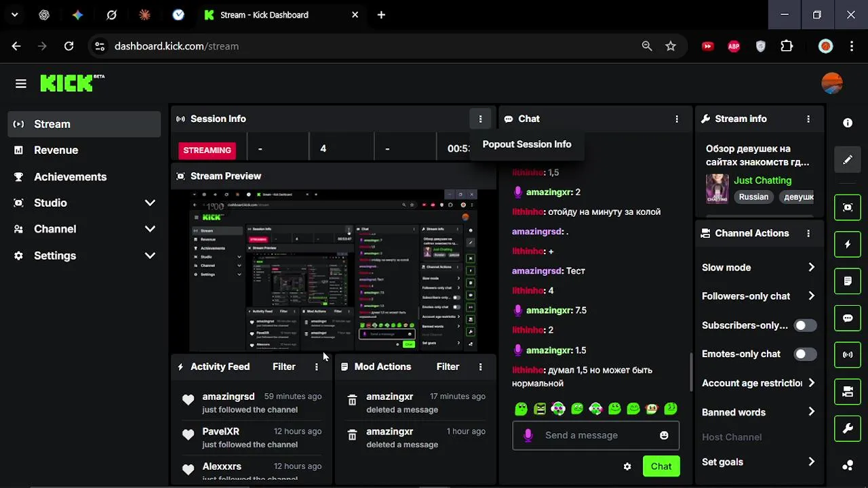Open the browser tab list dropdown arrow

coord(15,15)
